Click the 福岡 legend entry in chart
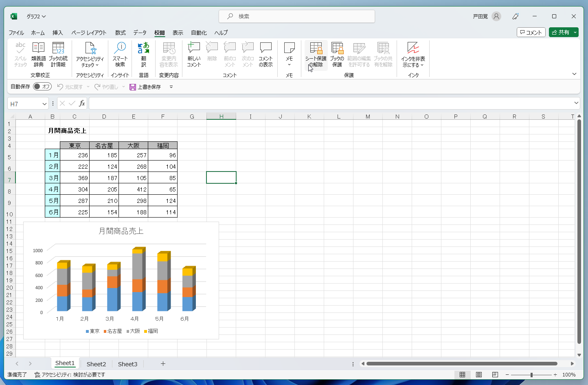This screenshot has height=385, width=588. (151, 331)
